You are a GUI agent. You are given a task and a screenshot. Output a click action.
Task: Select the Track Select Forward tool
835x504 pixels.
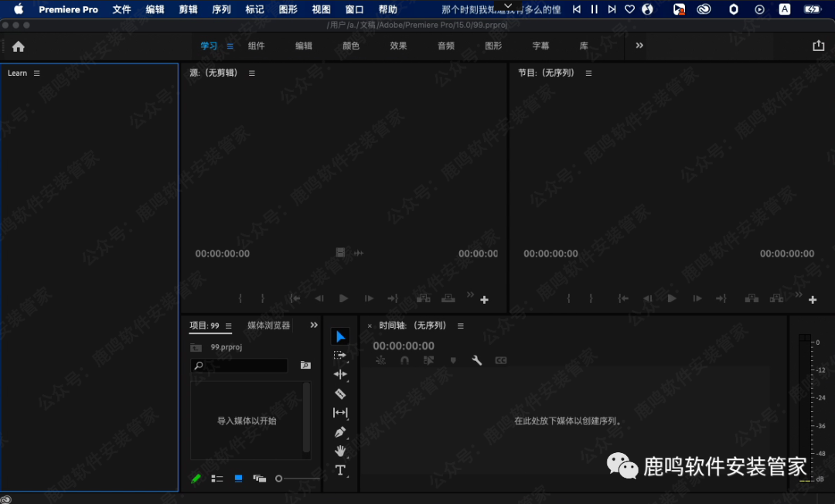[340, 355]
